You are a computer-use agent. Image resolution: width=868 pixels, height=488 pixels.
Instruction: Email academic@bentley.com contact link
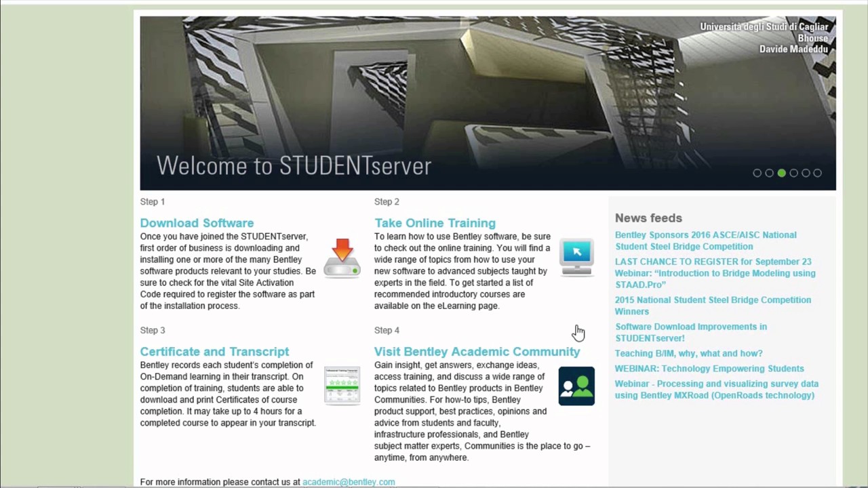[x=349, y=482]
